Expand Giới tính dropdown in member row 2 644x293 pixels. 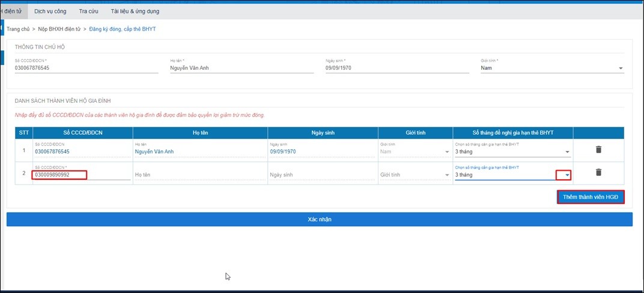click(x=446, y=175)
